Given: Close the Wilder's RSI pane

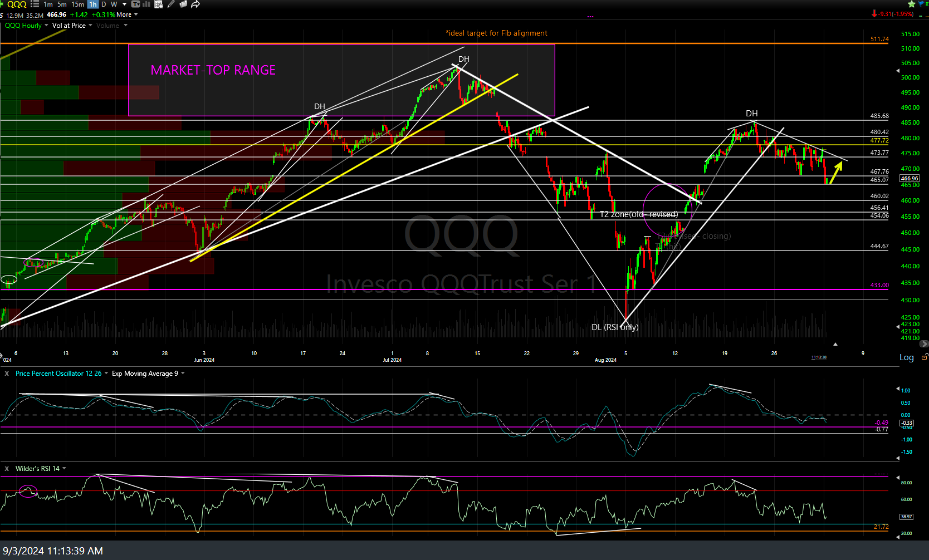Looking at the screenshot, I should (x=7, y=469).
